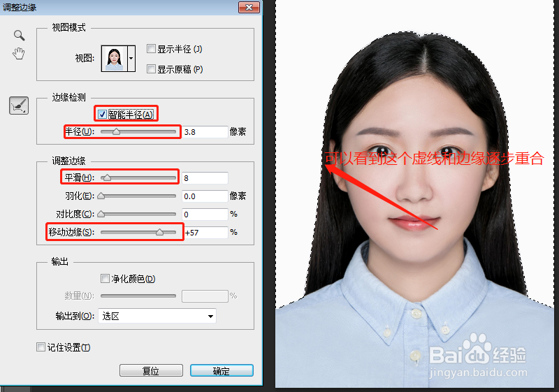Click the 平滑 slider handle
The height and width of the screenshot is (392, 559).
pyautogui.click(x=107, y=177)
